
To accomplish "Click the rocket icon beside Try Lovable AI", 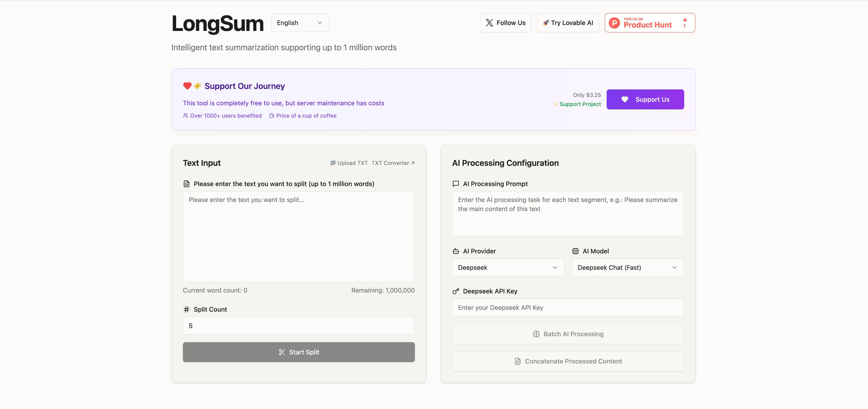I will pos(546,23).
